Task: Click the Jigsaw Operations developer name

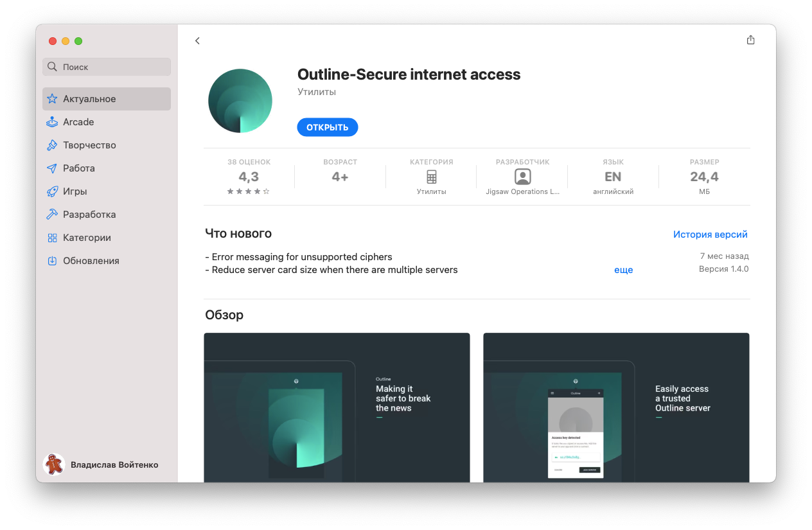Action: click(523, 191)
